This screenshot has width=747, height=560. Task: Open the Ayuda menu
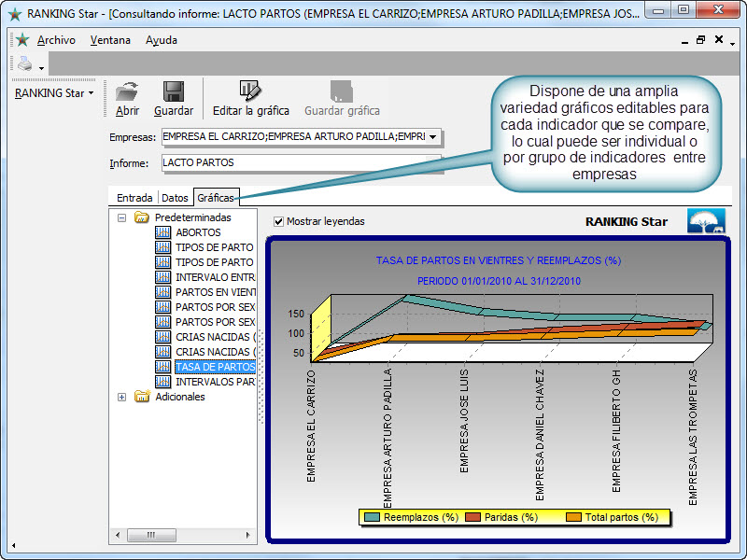click(x=162, y=40)
